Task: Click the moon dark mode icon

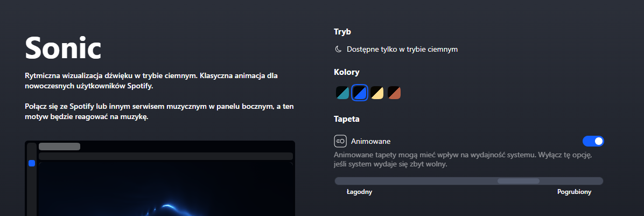Action: [338, 49]
